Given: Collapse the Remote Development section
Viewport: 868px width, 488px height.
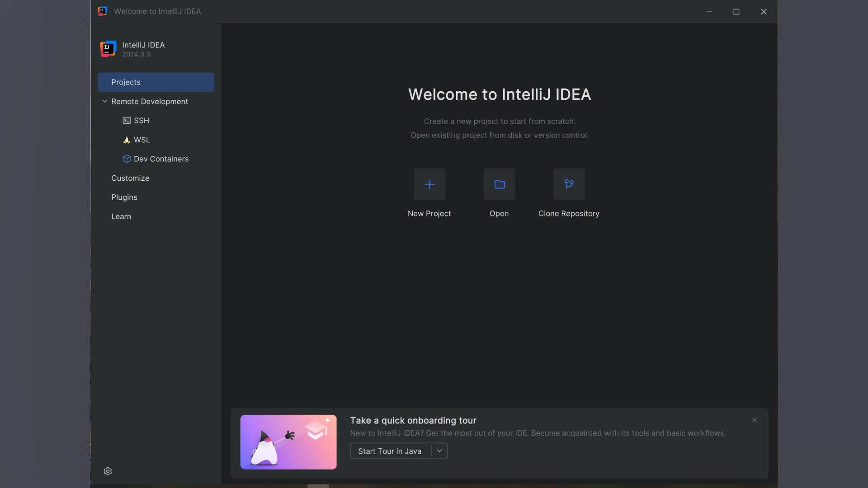Looking at the screenshot, I should click(105, 101).
